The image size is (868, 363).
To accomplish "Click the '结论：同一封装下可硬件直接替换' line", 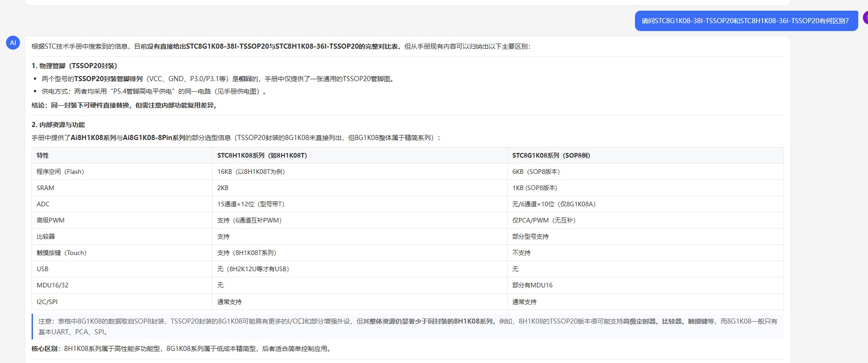I will tap(125, 105).
